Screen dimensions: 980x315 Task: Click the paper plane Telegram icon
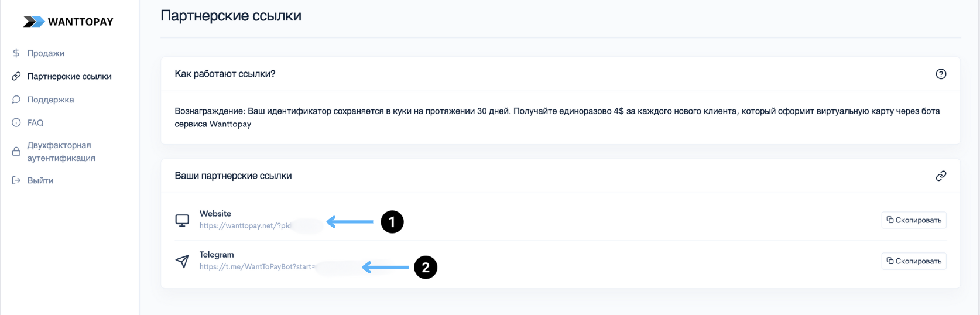click(182, 261)
